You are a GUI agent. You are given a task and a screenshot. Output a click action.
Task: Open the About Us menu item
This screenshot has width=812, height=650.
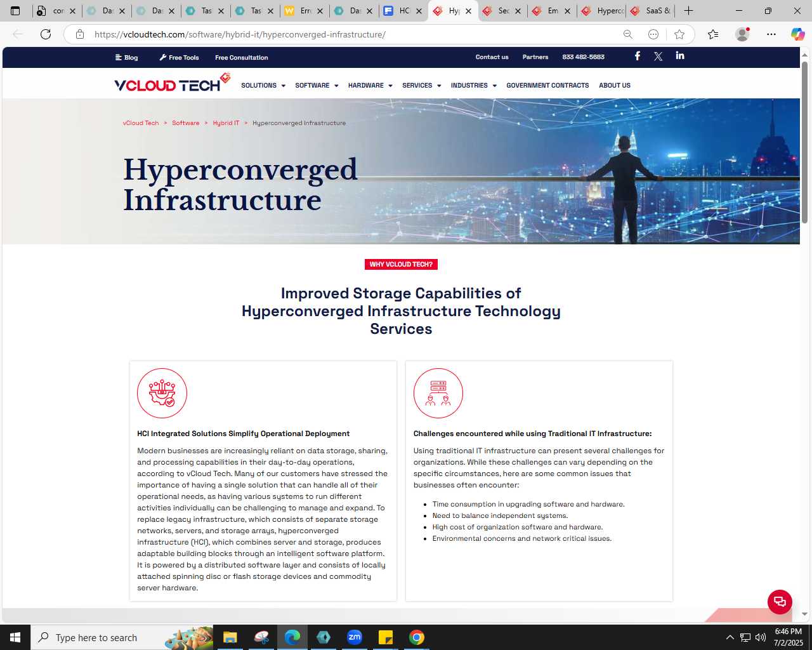(x=615, y=85)
